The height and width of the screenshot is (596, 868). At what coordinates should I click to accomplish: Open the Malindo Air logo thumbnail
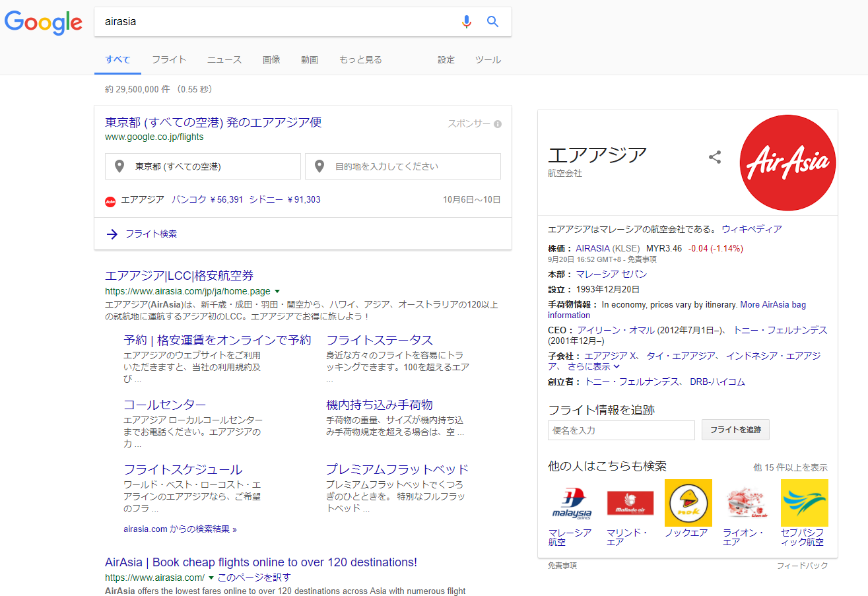(630, 503)
